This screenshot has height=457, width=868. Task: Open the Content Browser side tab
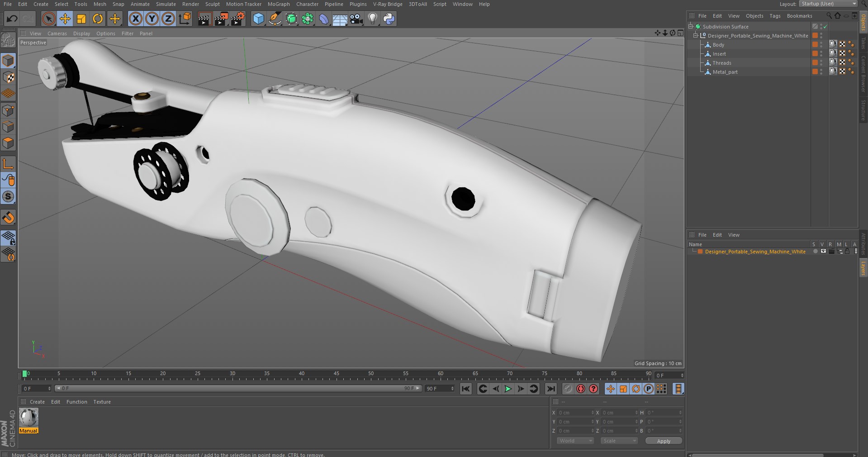(x=863, y=74)
